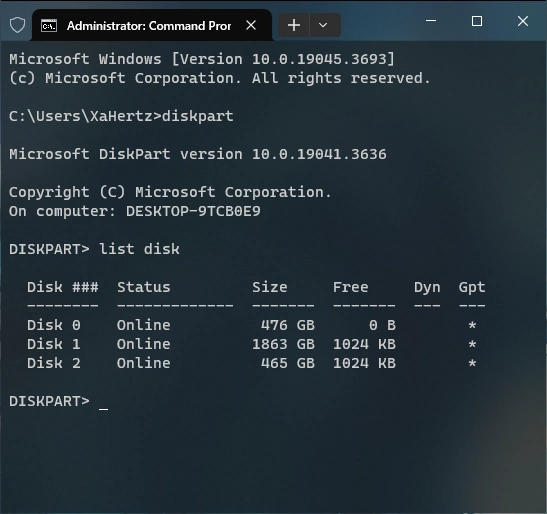Click the 'Disk 1' row label

[54, 344]
